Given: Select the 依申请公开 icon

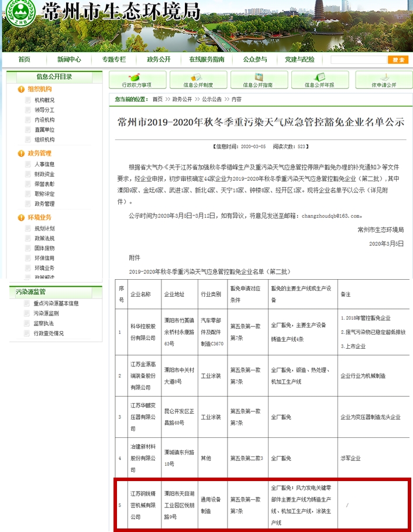Looking at the screenshot, I should pyautogui.click(x=384, y=77).
